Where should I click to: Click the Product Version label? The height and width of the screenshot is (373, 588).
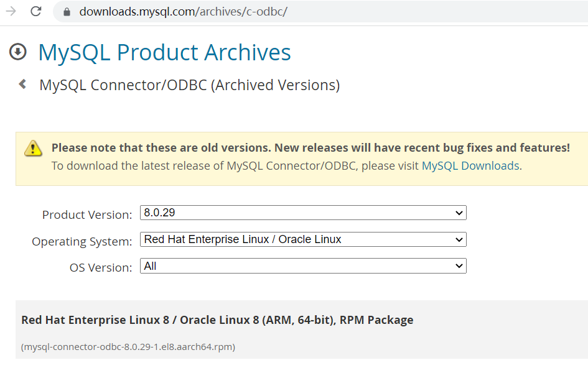(87, 215)
